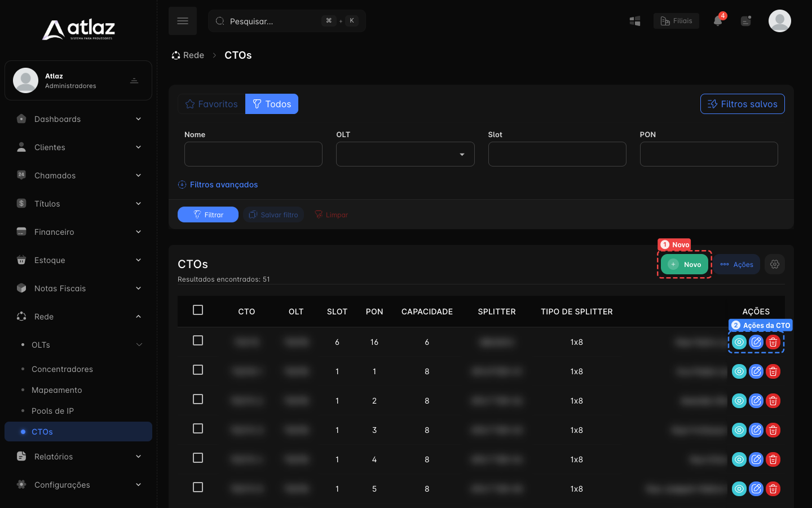Image resolution: width=812 pixels, height=508 pixels.
Task: Expand the Financeiro sidebar menu
Action: pyautogui.click(x=78, y=232)
